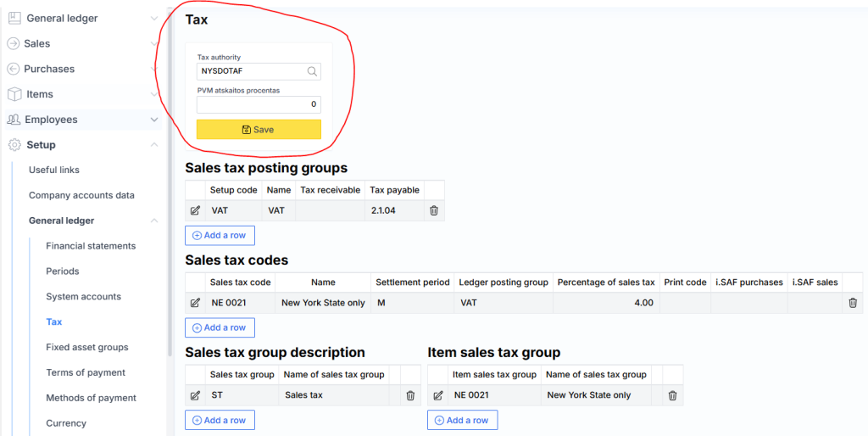Open the Fixed asset groups menu item
Screen dimensions: 868x436
point(87,347)
